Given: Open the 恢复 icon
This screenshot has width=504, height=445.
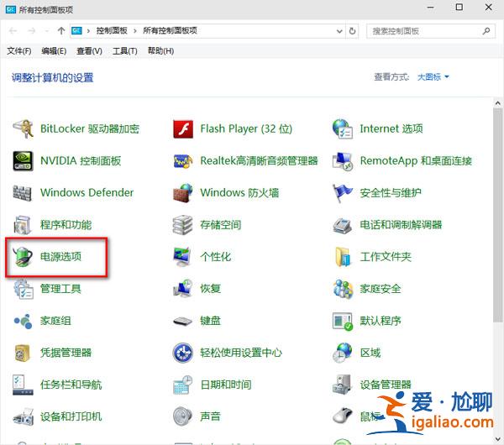Looking at the screenshot, I should (x=182, y=289).
